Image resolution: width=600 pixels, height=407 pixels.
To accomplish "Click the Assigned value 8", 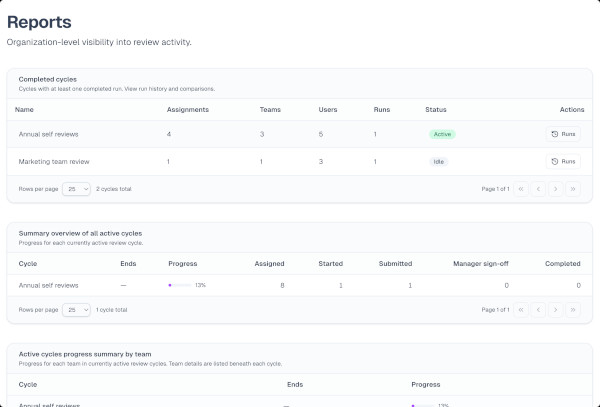I will 282,285.
